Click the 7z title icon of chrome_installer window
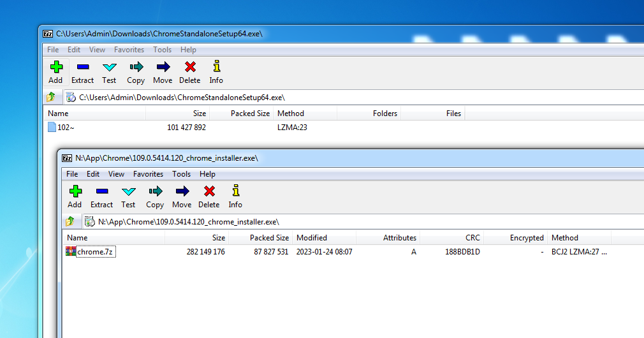 [x=67, y=158]
